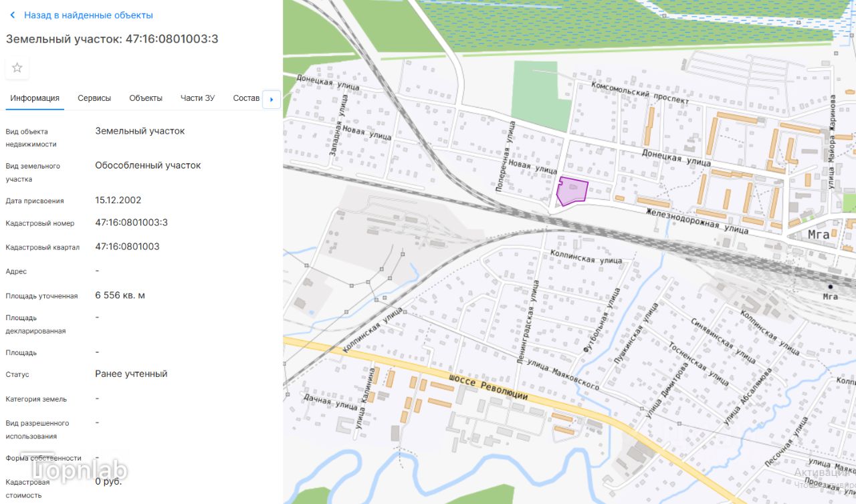Click the highlighted purple parcel on map

tap(572, 192)
